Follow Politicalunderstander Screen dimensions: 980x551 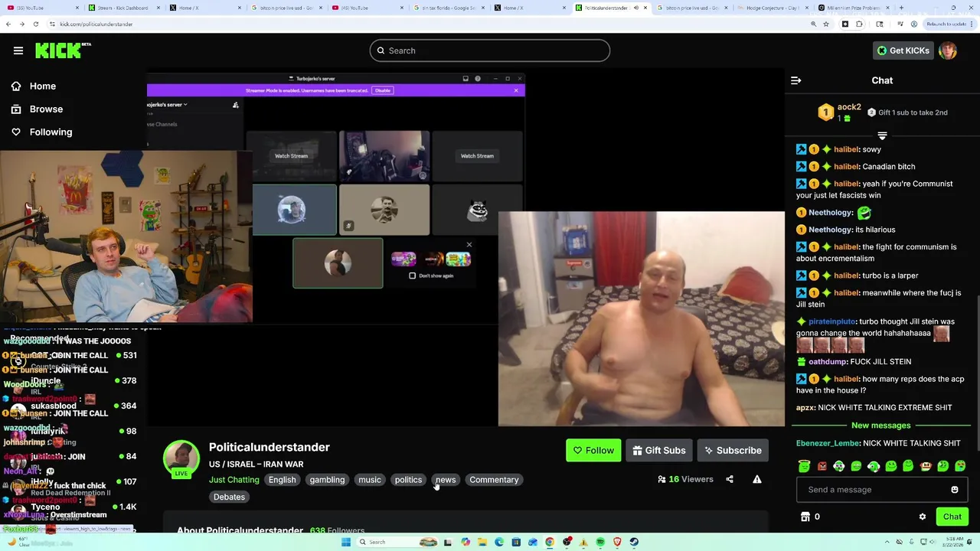tap(593, 451)
